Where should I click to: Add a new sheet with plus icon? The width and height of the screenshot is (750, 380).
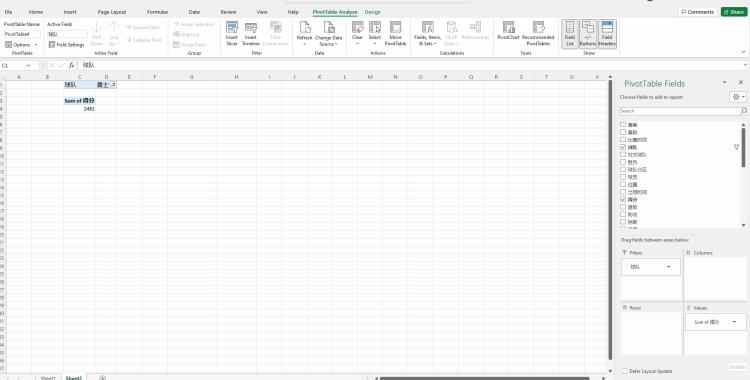point(102,378)
